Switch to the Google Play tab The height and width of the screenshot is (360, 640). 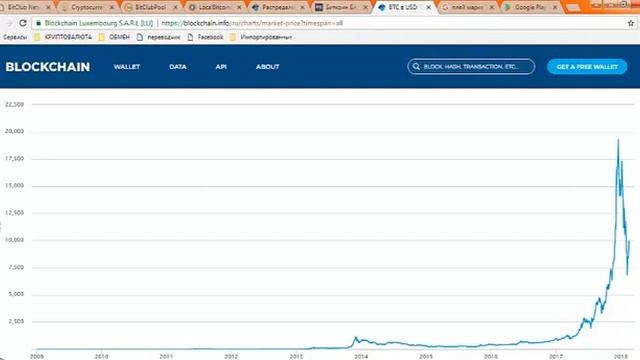(x=530, y=7)
